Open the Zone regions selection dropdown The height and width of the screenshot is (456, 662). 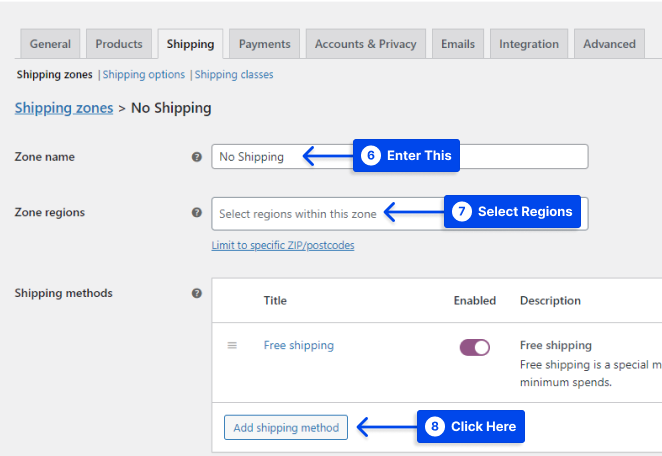point(400,214)
